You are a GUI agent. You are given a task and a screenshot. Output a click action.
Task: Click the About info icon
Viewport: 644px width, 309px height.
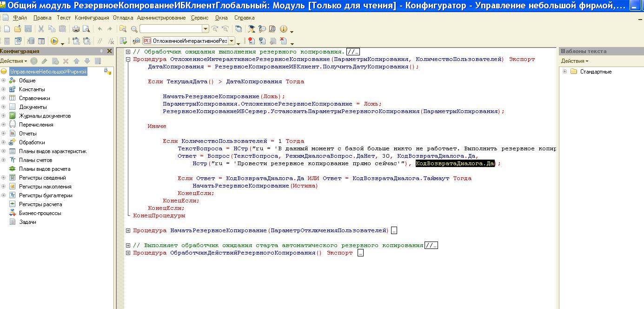tap(283, 29)
